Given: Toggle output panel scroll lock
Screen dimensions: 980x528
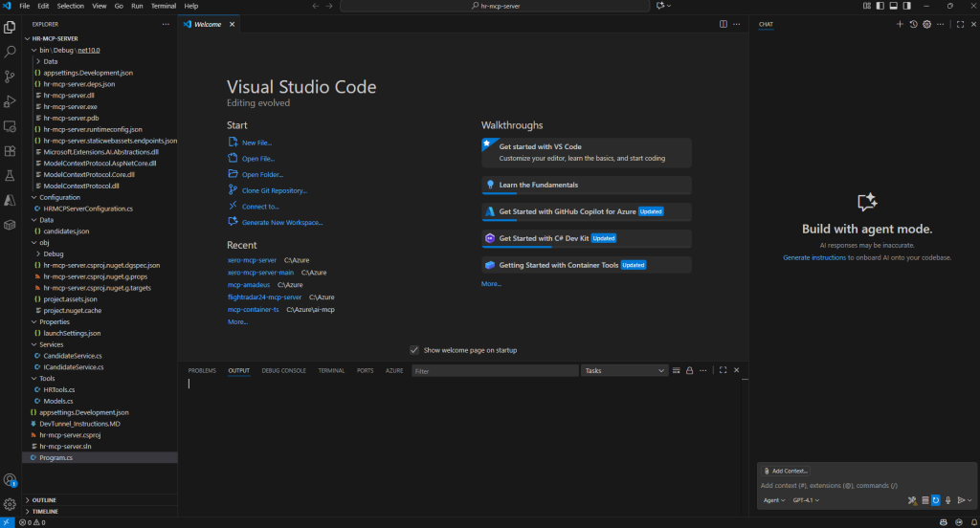Looking at the screenshot, I should click(689, 370).
